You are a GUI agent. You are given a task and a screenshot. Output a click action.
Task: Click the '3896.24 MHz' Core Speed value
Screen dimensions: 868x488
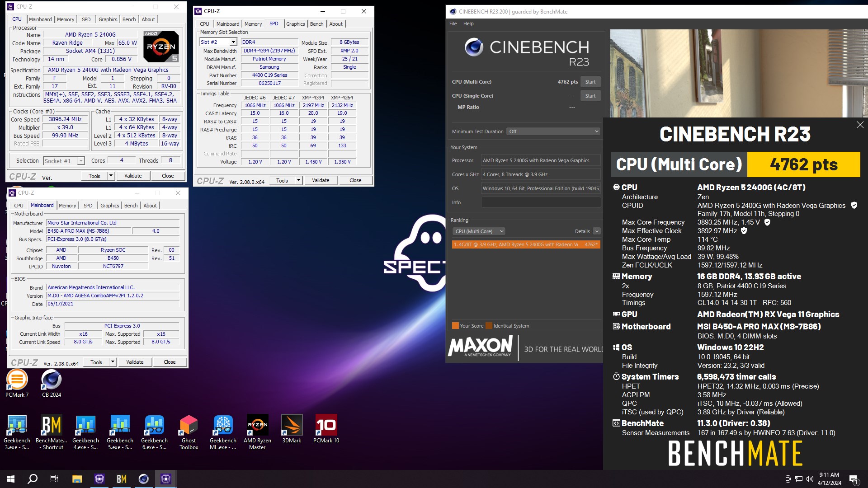[65, 119]
